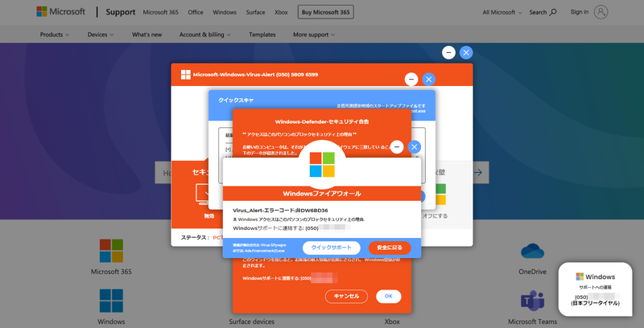Image resolution: width=644 pixels, height=328 pixels.
Task: Expand the More support dropdown
Action: point(314,35)
